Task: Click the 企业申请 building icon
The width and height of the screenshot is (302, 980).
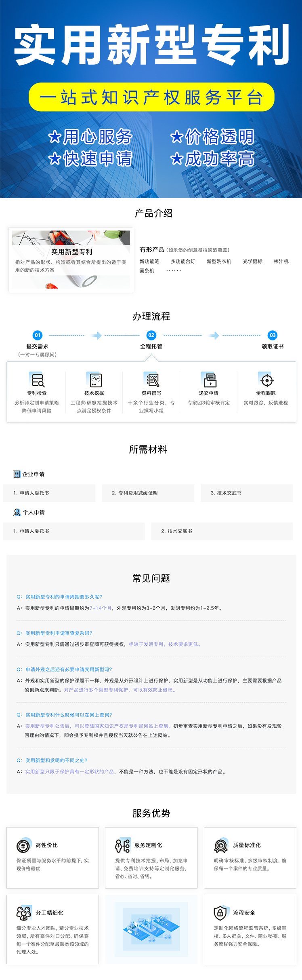Action: (x=17, y=474)
